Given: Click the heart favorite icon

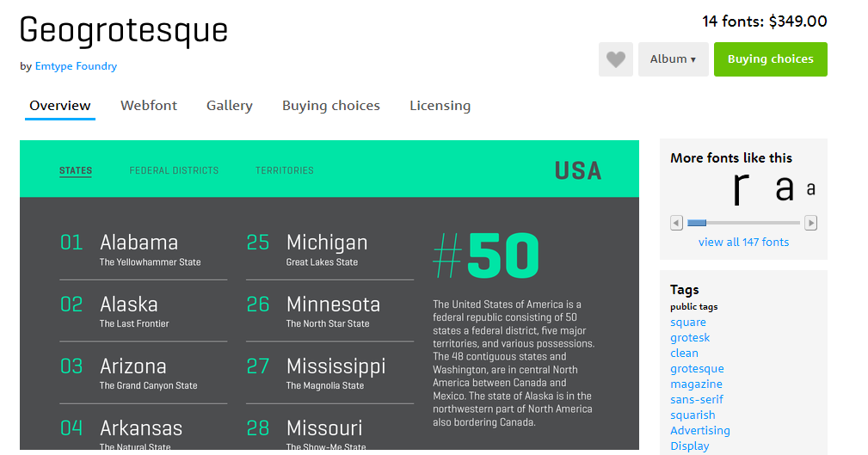Looking at the screenshot, I should click(x=616, y=59).
